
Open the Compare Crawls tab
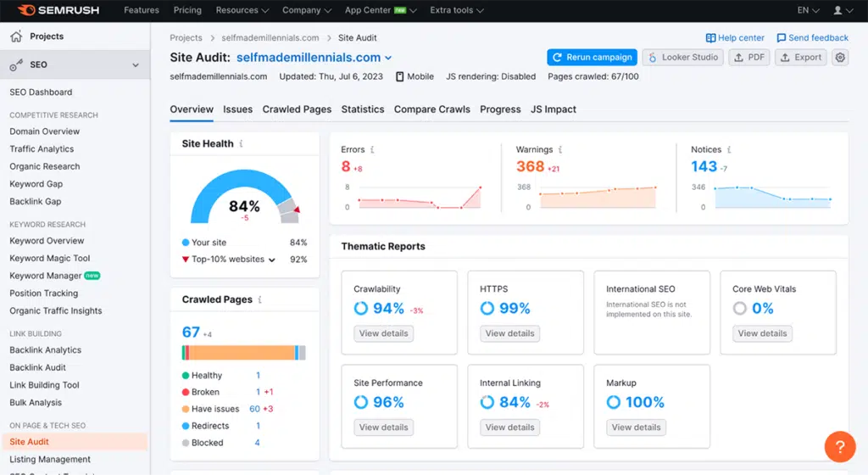coord(431,109)
